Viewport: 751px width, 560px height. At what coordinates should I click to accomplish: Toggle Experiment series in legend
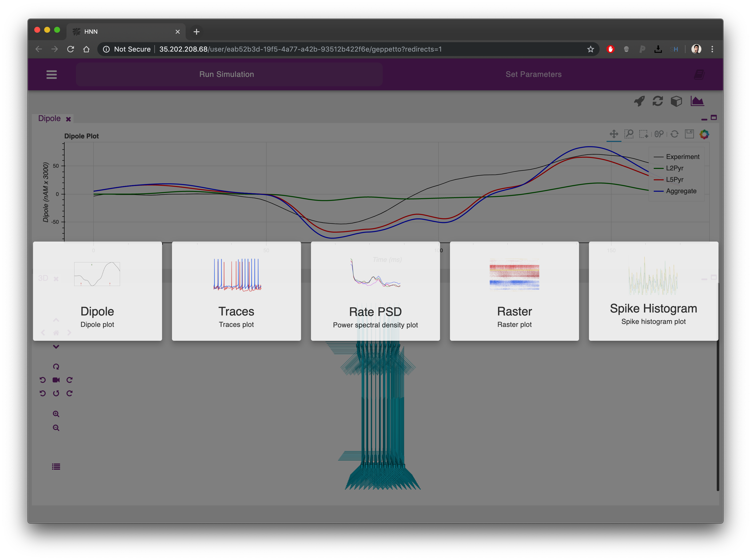(x=682, y=156)
